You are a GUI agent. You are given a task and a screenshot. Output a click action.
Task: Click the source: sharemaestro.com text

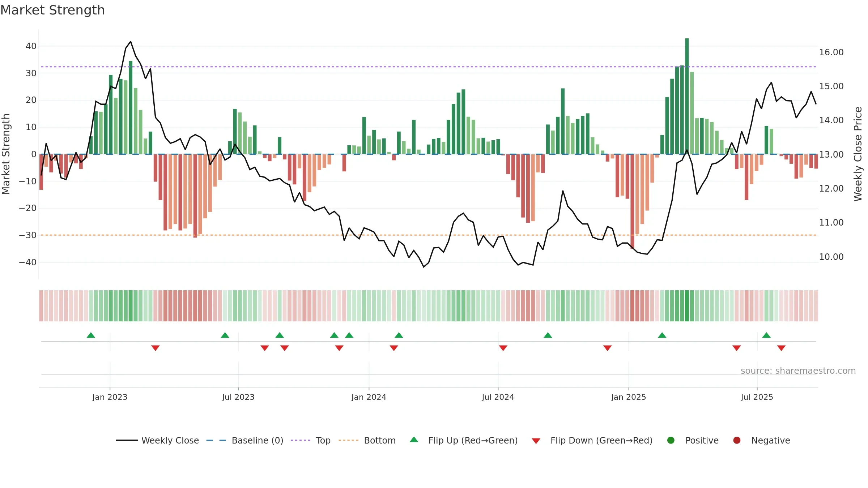[x=798, y=371]
